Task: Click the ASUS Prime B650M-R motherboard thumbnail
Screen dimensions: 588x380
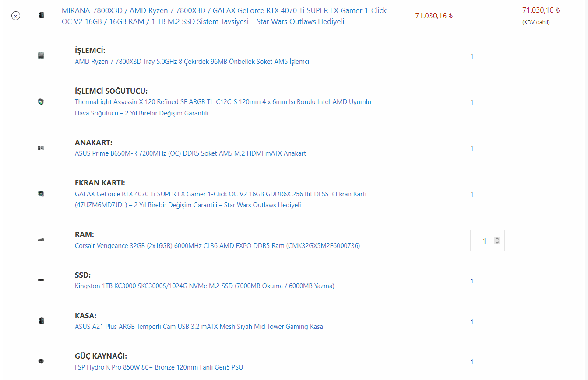Action: tap(41, 148)
